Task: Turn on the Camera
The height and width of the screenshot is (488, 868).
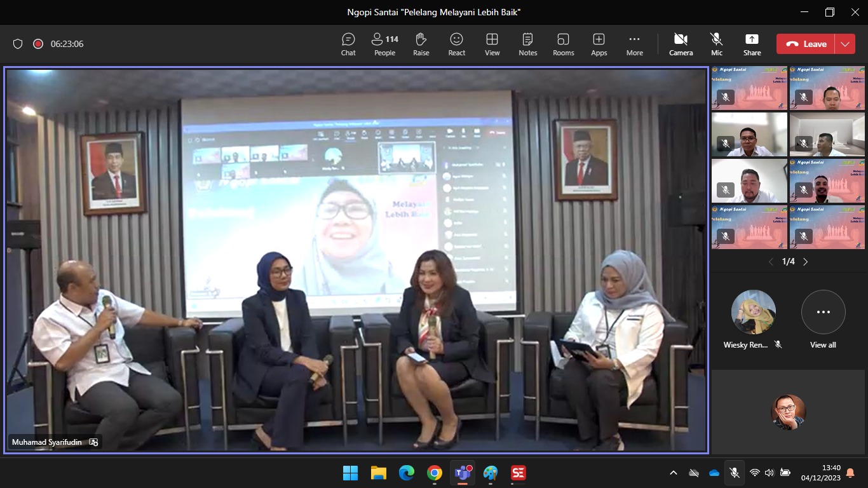Action: click(x=681, y=44)
